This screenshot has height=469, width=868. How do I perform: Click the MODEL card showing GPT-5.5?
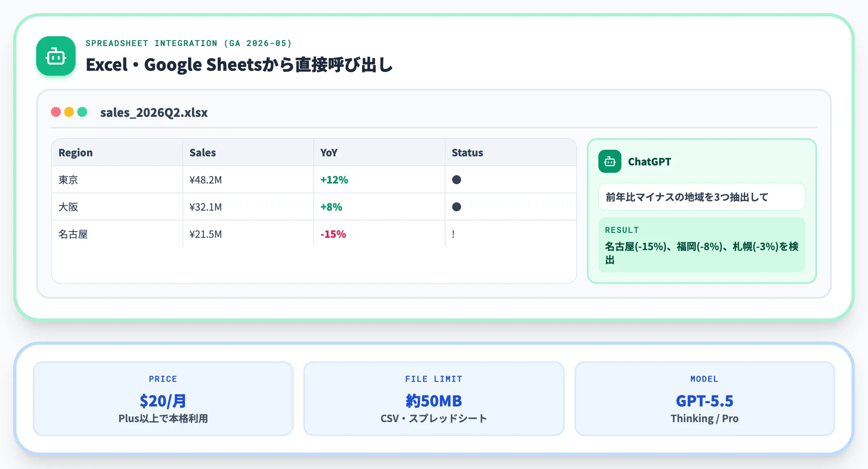pos(704,399)
